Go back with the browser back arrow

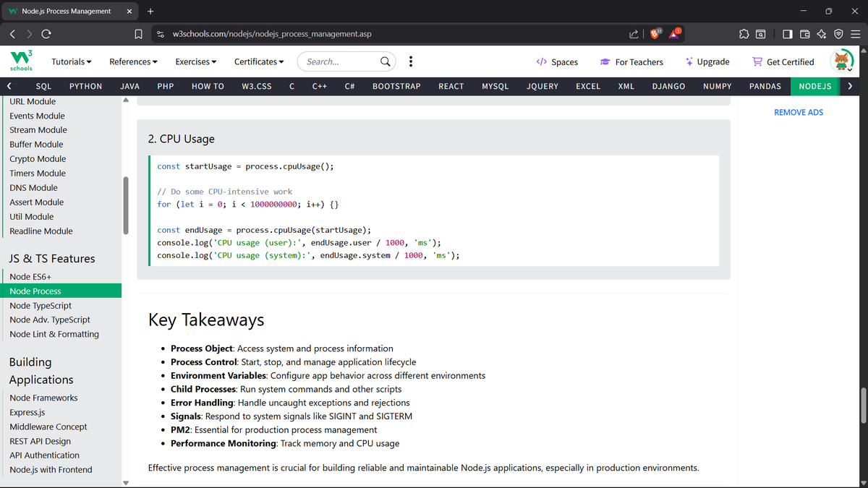(13, 34)
